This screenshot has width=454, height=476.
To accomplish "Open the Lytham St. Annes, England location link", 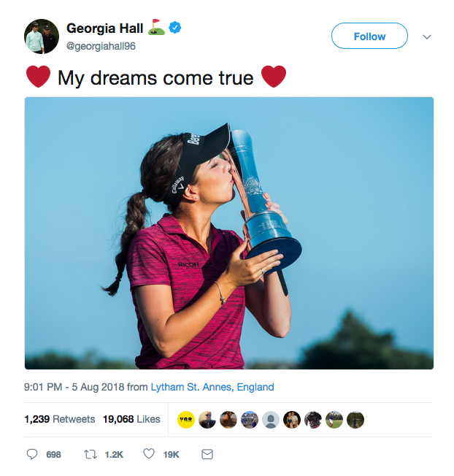I will [212, 387].
